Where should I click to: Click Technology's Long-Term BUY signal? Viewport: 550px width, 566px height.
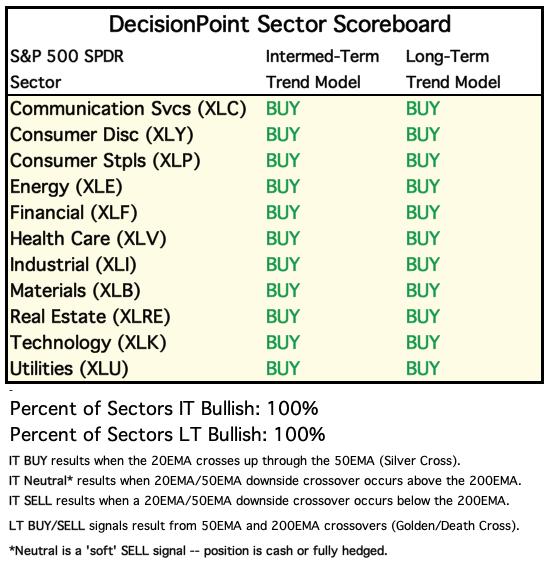pyautogui.click(x=423, y=343)
